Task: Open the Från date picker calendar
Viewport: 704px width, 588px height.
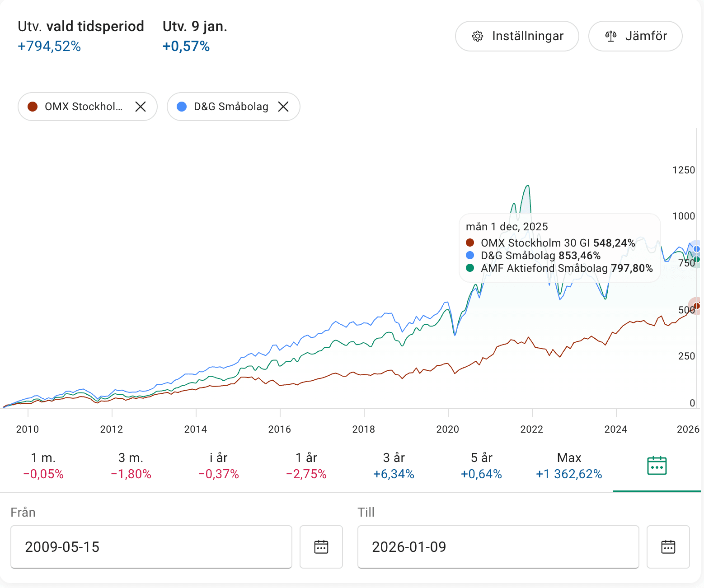Action: coord(321,547)
